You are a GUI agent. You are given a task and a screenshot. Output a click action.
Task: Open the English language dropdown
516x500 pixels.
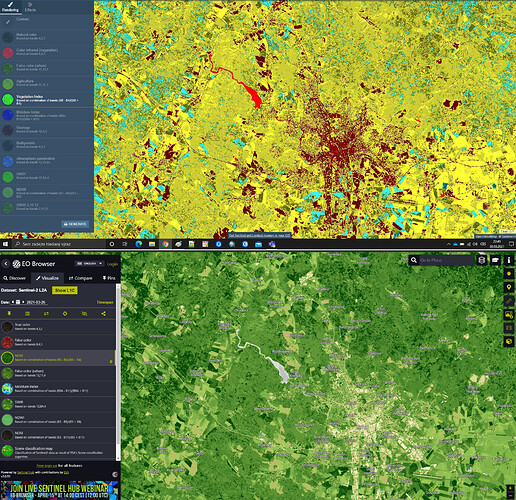pyautogui.click(x=90, y=263)
